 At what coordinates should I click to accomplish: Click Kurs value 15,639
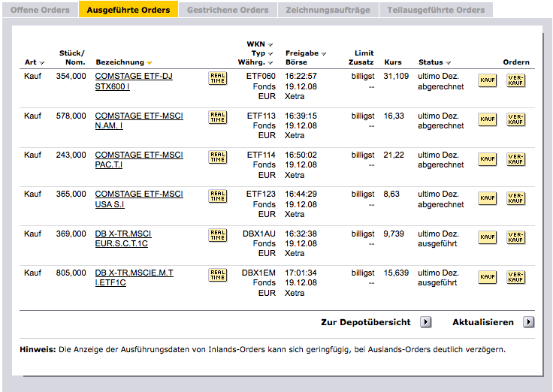click(x=396, y=273)
